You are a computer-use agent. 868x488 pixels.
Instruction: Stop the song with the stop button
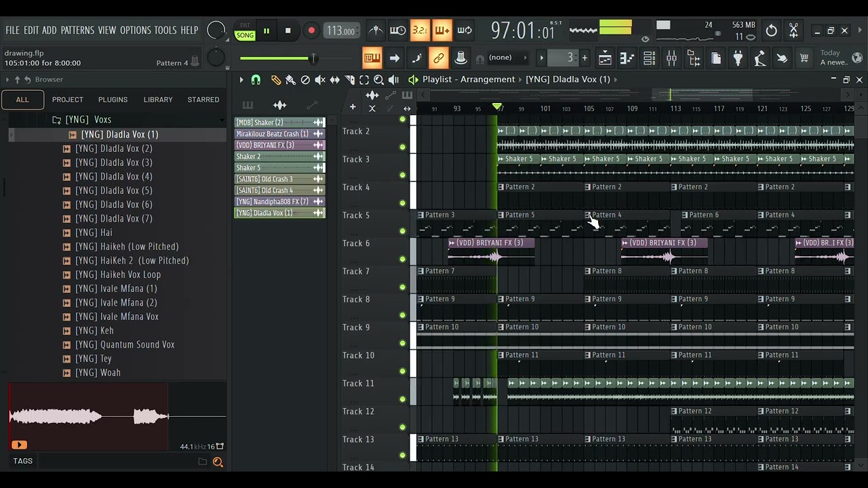coord(288,30)
